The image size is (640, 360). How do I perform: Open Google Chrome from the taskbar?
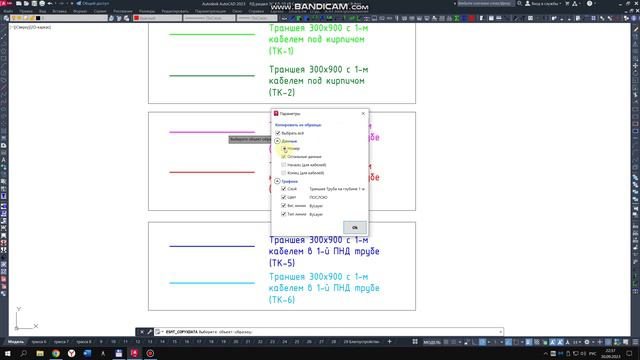pyautogui.click(x=56, y=353)
